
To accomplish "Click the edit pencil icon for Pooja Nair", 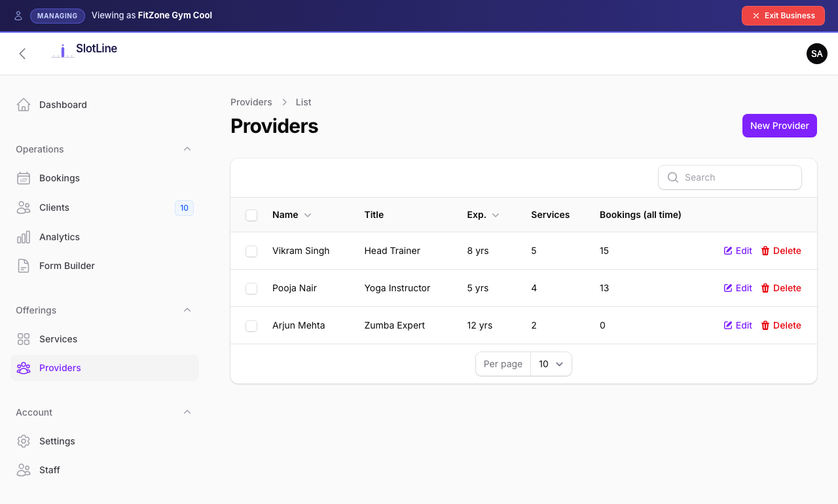I will coord(728,288).
